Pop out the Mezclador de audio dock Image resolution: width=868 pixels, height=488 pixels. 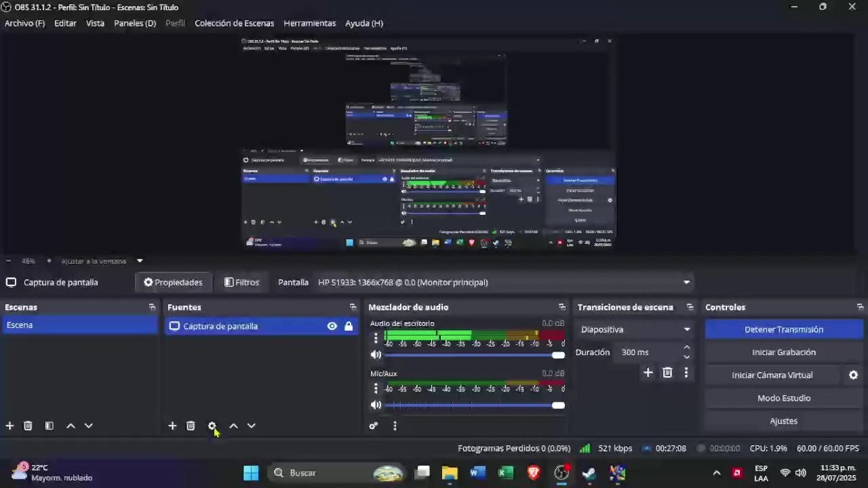(561, 307)
